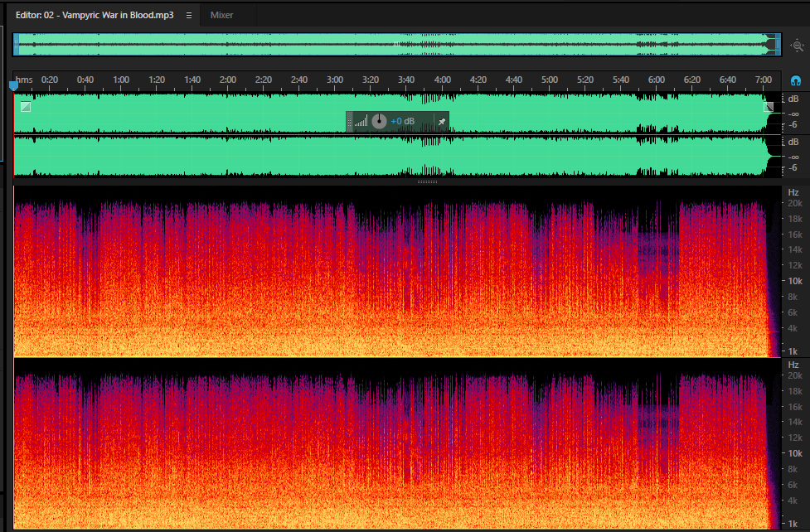Click the lower channel's -6 amplitude label
Screen dimensions: 810x532
[793, 168]
